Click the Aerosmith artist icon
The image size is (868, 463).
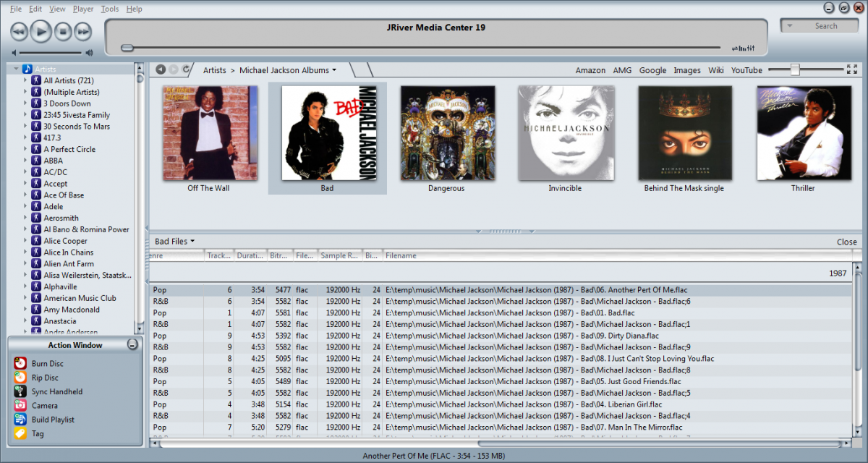click(36, 218)
